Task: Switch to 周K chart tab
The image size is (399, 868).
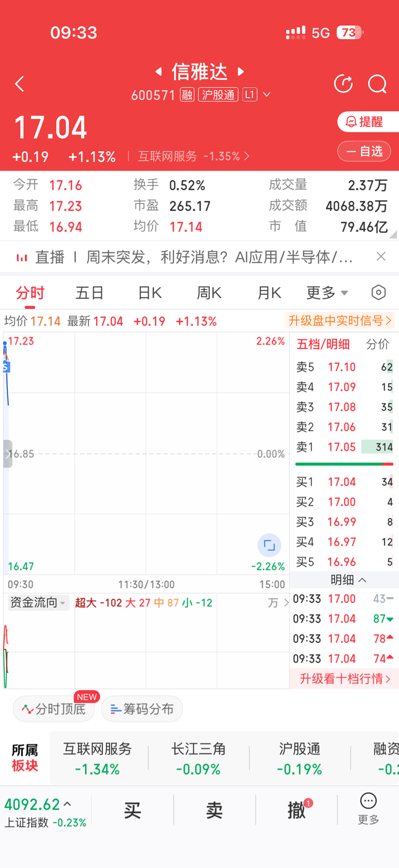Action: (209, 293)
